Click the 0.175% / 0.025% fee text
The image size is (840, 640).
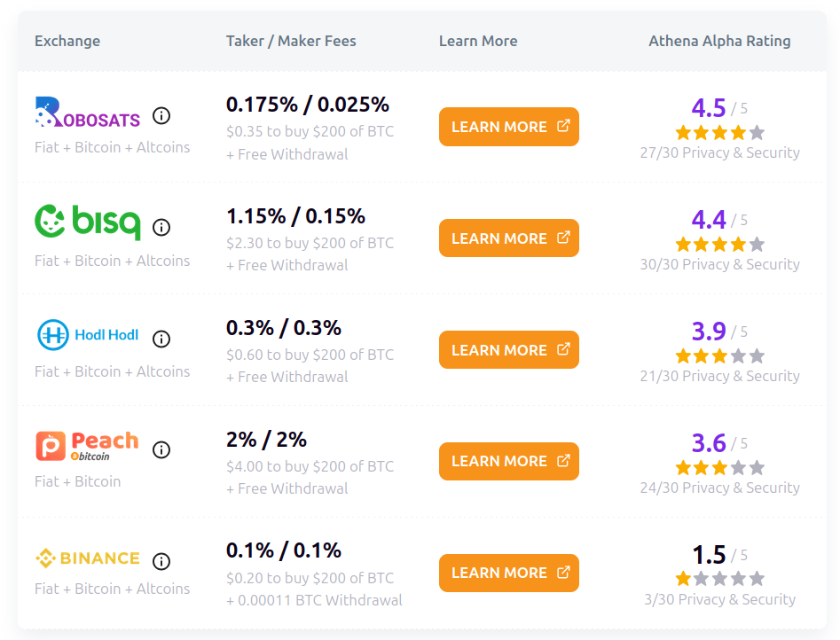click(308, 105)
